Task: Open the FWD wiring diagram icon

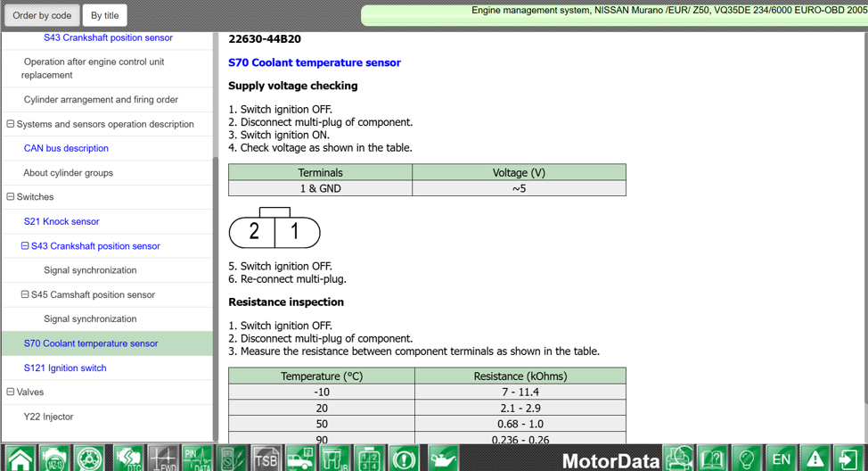Action: tap(163, 459)
